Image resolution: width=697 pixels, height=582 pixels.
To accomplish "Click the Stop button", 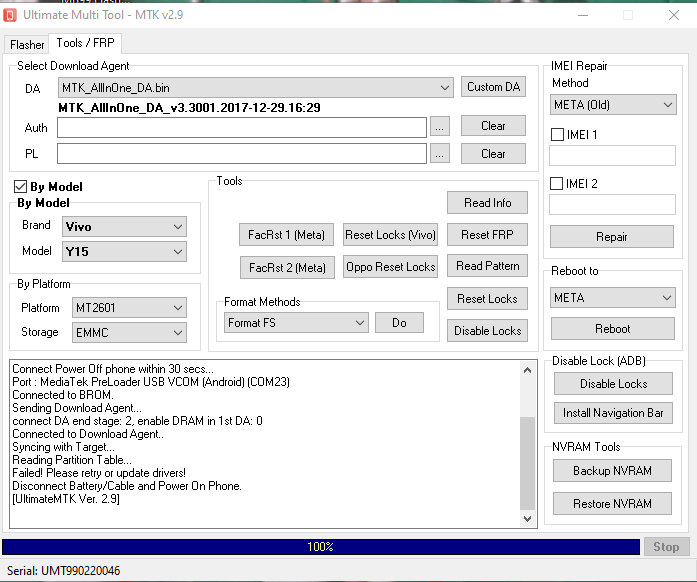I will pos(666,546).
